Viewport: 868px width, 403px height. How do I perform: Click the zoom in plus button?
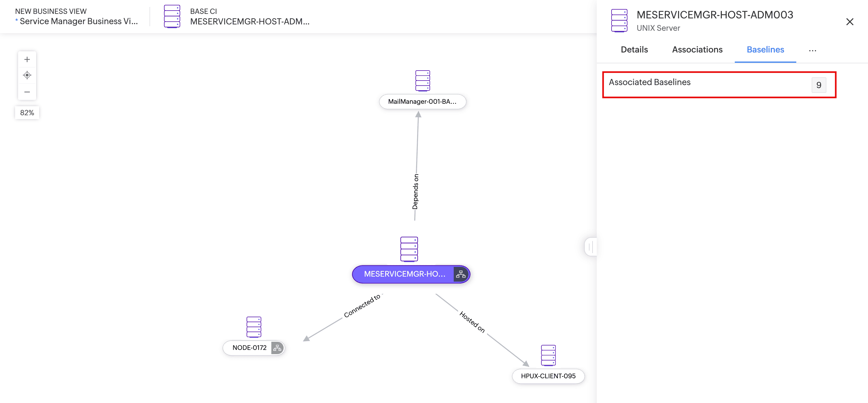tap(27, 59)
